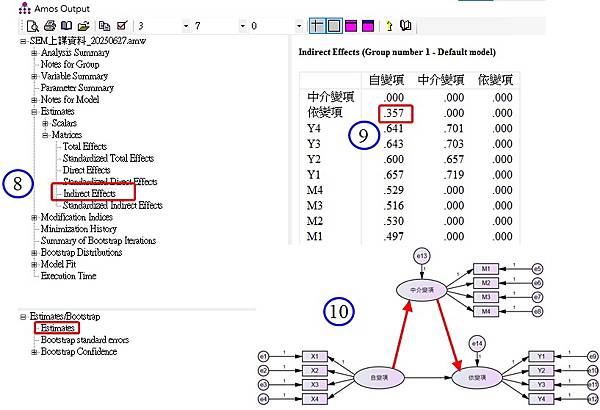Click the Open file folder icon
The image size is (600, 410).
click(83, 26)
